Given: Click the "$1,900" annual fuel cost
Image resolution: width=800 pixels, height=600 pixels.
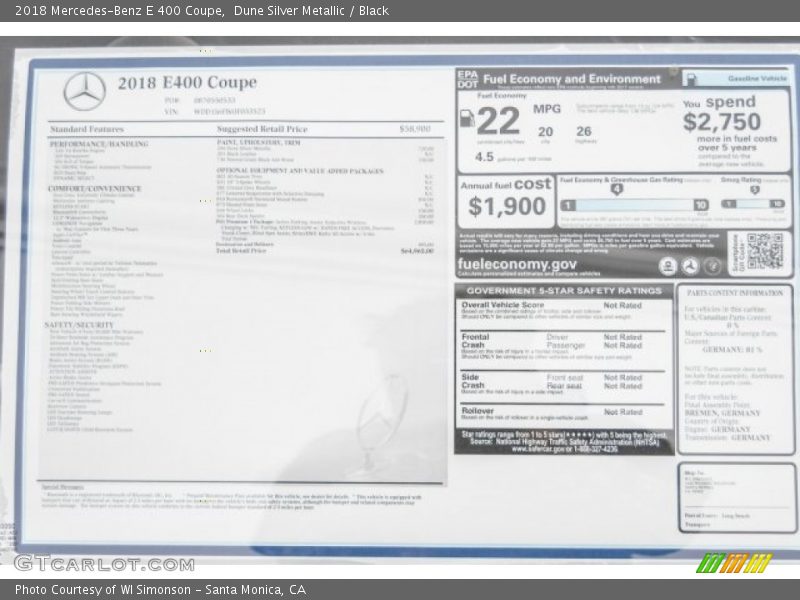Looking at the screenshot, I should point(507,206).
